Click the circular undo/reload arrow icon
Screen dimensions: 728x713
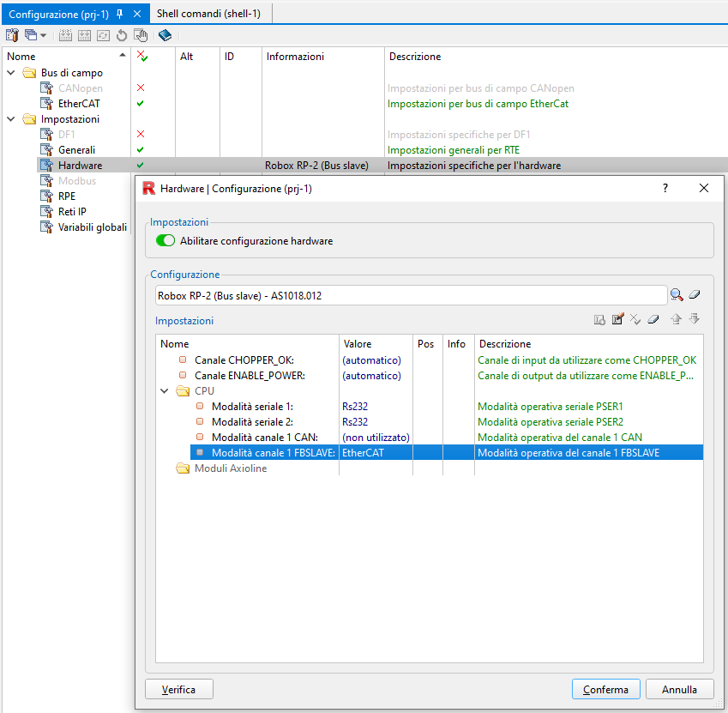[122, 35]
